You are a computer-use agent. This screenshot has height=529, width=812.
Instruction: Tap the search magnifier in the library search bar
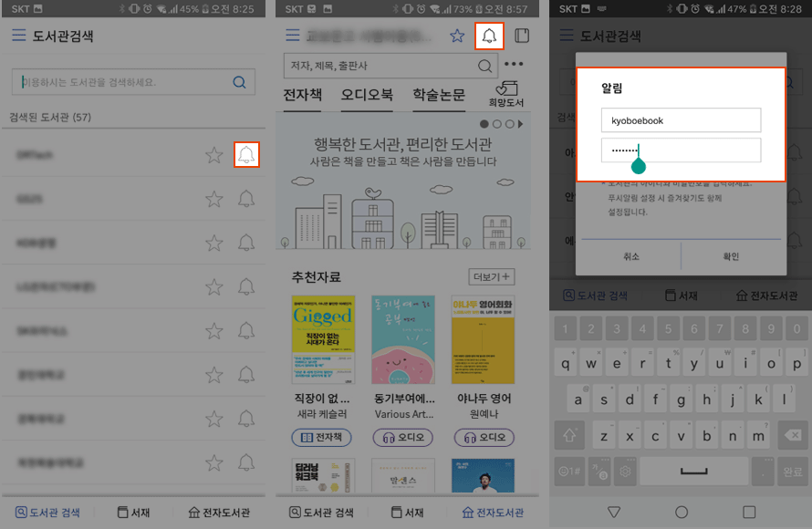point(239,81)
